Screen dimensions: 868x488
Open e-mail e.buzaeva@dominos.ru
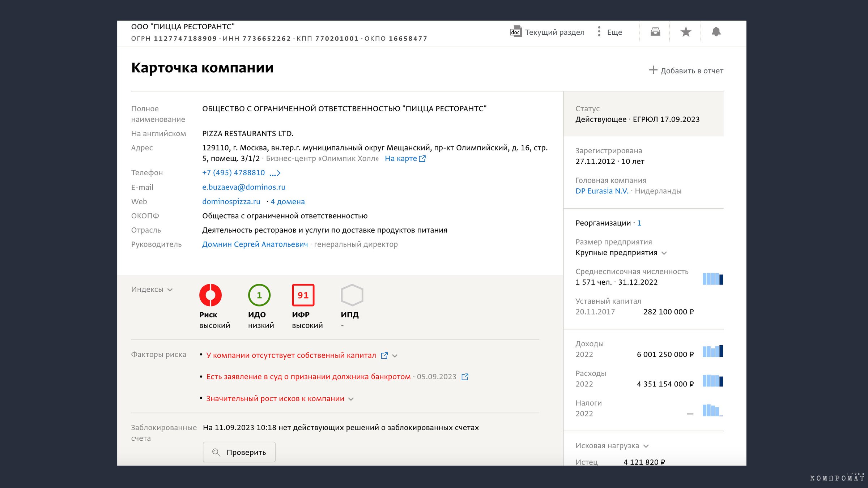pyautogui.click(x=244, y=187)
